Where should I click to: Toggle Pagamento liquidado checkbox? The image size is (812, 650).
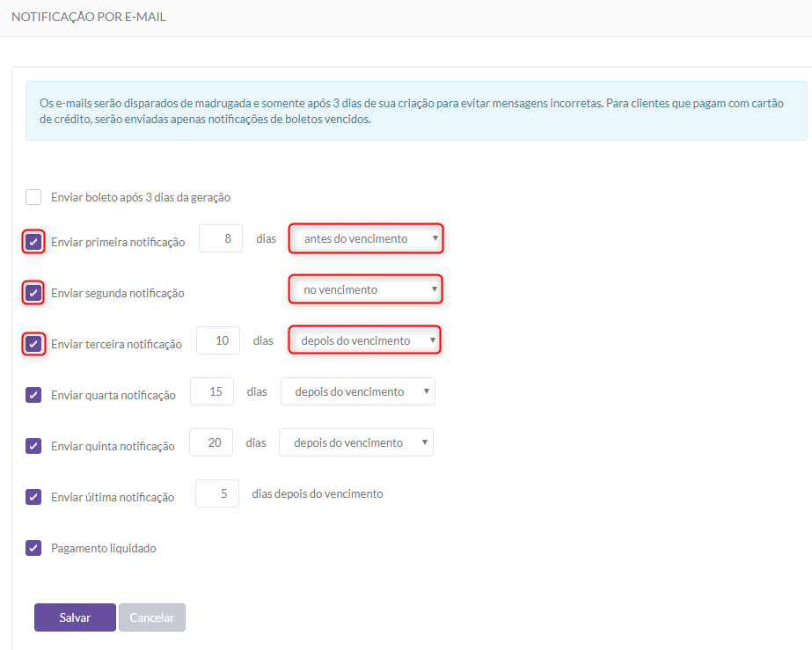click(33, 548)
